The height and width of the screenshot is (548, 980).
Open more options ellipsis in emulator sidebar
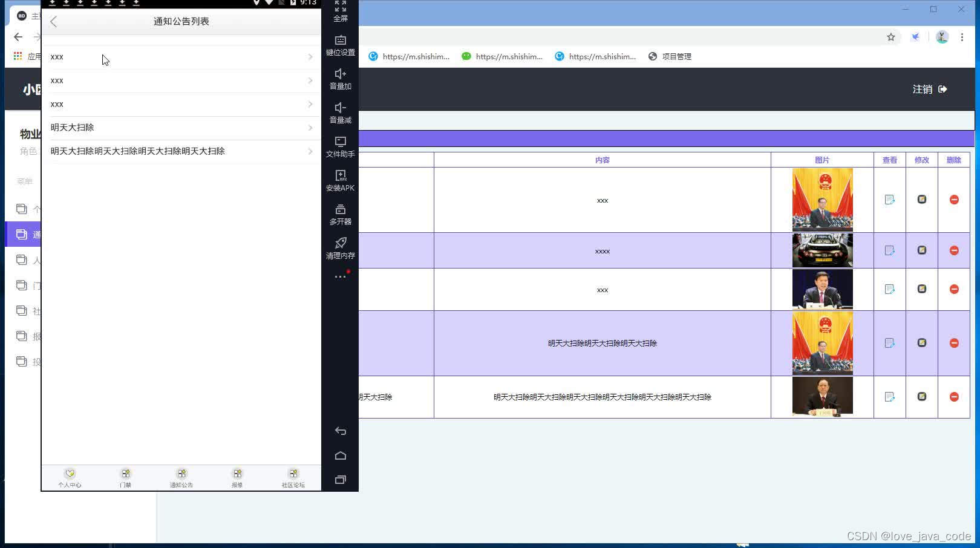pos(341,276)
